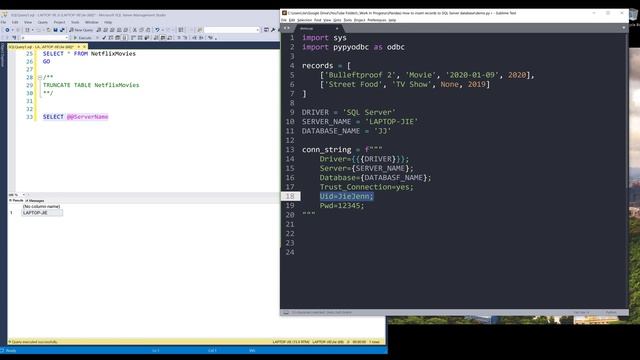
Task: Select the LAPTOP-JIE result cell
Action: click(x=42, y=213)
